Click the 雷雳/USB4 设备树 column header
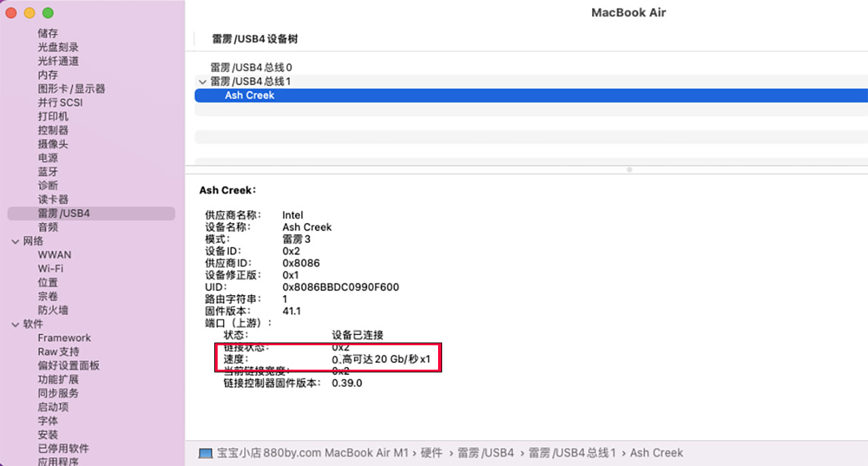This screenshot has height=466, width=868. (255, 39)
